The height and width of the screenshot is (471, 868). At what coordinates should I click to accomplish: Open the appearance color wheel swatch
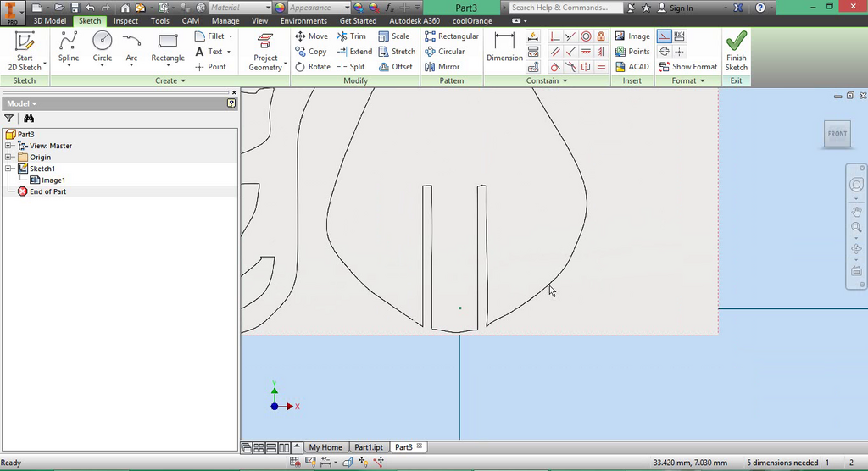(280, 8)
